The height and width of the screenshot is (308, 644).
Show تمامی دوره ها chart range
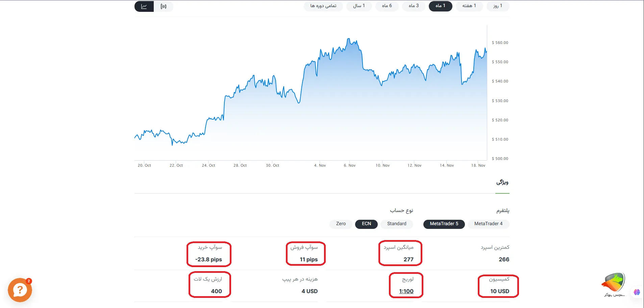pyautogui.click(x=323, y=6)
